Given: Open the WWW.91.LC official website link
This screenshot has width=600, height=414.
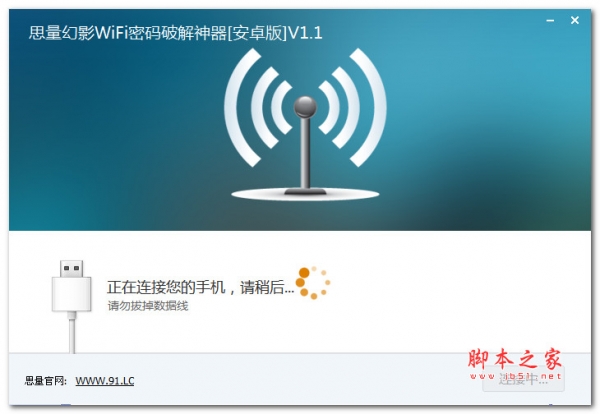Looking at the screenshot, I should click(x=104, y=381).
